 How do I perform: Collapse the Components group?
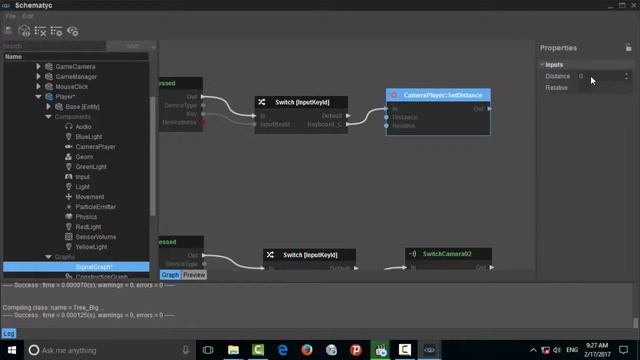[48, 117]
